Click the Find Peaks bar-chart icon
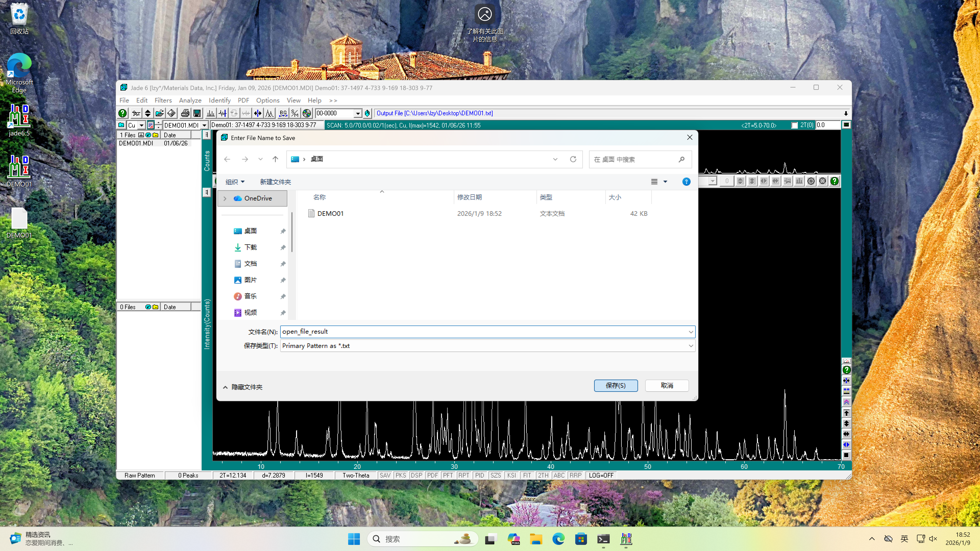 pos(210,113)
